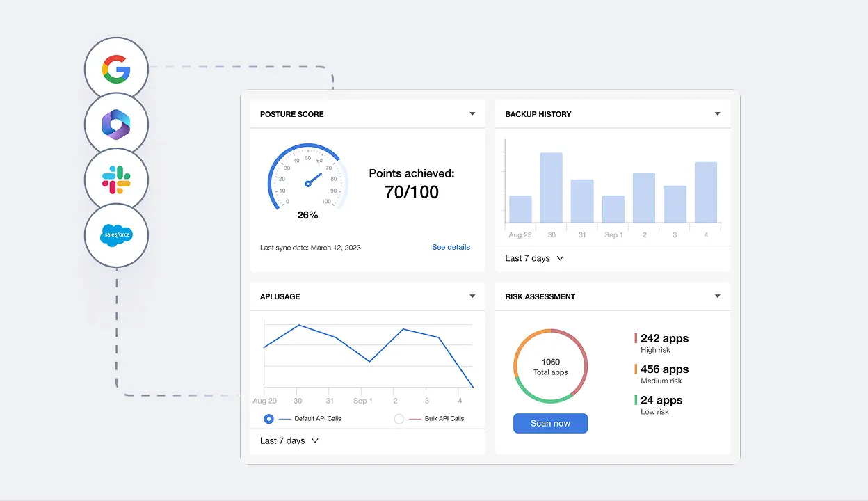Select the Default API Calls radio button
868x501 pixels.
point(268,418)
